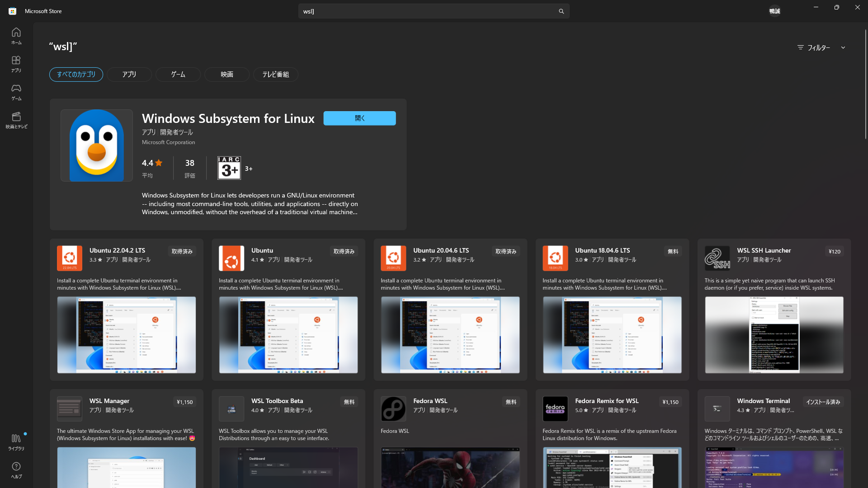The height and width of the screenshot is (488, 868).
Task: Open Microsoft Corporation publisher link
Action: pyautogui.click(x=168, y=142)
